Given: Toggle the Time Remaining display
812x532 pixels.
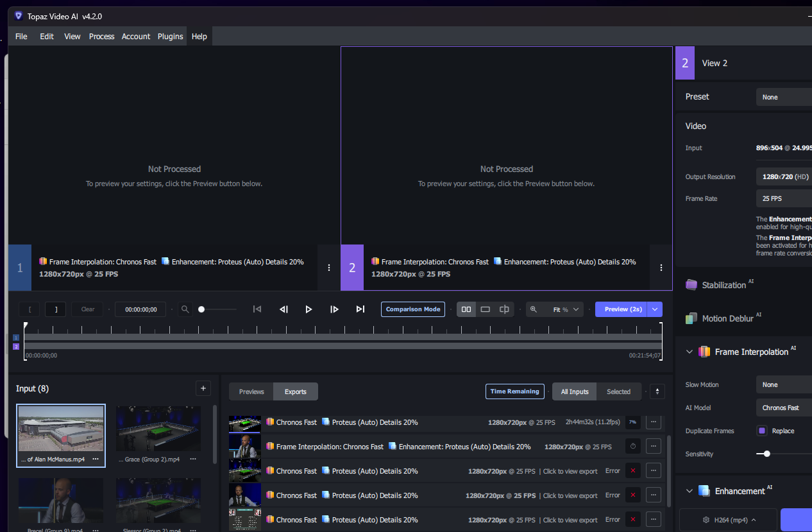Looking at the screenshot, I should point(514,391).
